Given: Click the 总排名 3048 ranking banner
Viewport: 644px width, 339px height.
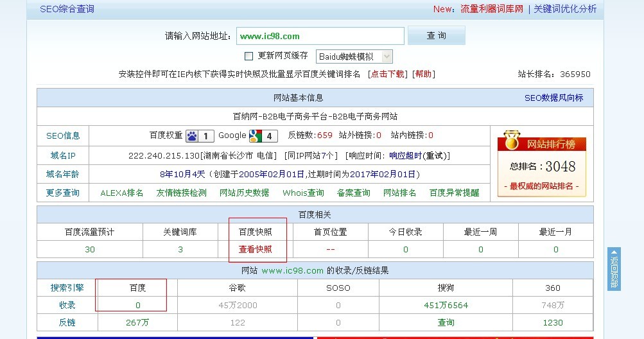Looking at the screenshot, I should click(x=542, y=166).
